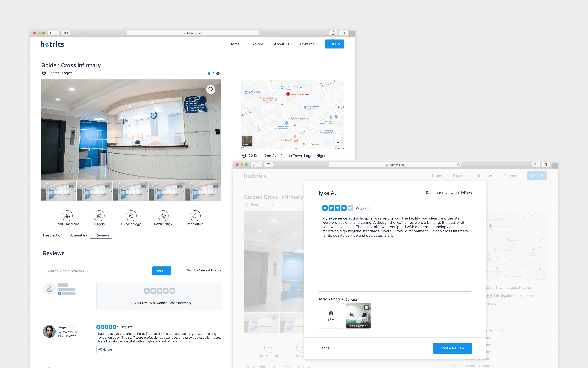Viewport: 588px width, 368px height.
Task: Open the Amenities tab
Action: click(79, 235)
